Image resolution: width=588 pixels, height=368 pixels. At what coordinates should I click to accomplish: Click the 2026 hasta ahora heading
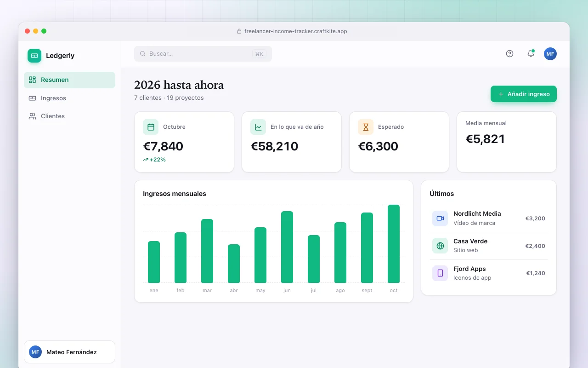pyautogui.click(x=179, y=85)
